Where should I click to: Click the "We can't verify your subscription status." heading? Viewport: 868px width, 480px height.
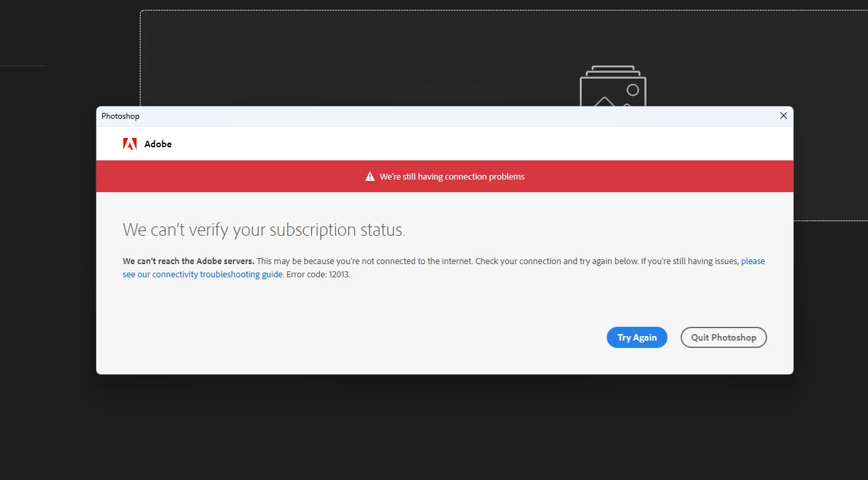(264, 230)
